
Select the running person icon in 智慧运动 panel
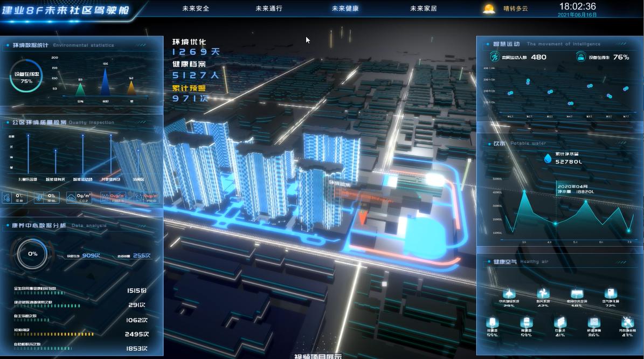click(494, 57)
